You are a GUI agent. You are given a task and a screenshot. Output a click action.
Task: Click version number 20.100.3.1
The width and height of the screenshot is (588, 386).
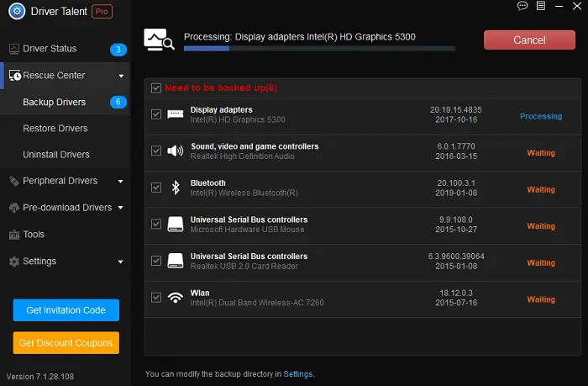click(x=456, y=183)
